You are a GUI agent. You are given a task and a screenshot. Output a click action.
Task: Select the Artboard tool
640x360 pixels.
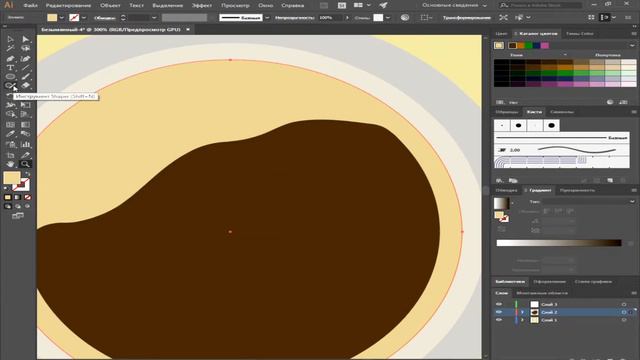(10, 155)
